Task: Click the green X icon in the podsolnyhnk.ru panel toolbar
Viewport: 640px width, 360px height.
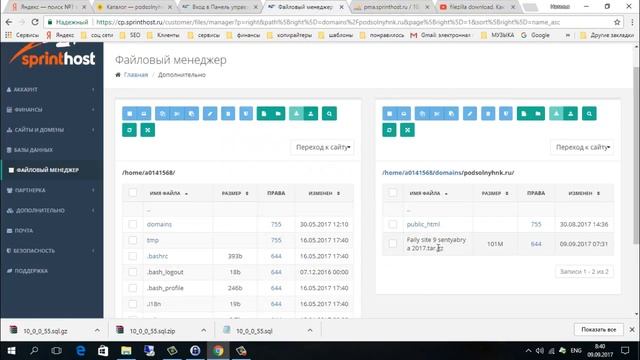Action: (407, 130)
